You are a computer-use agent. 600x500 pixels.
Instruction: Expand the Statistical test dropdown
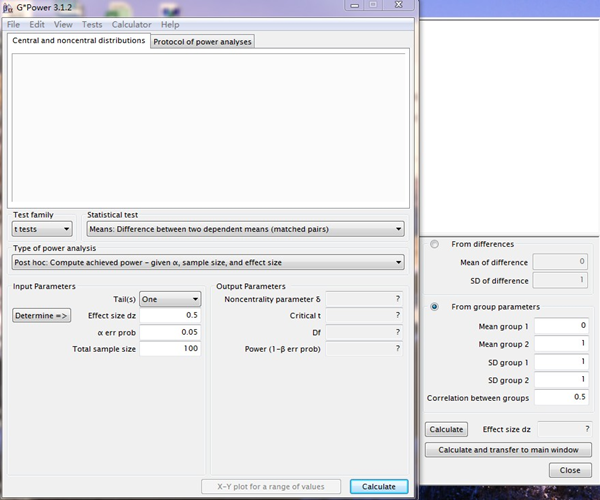[x=245, y=229]
